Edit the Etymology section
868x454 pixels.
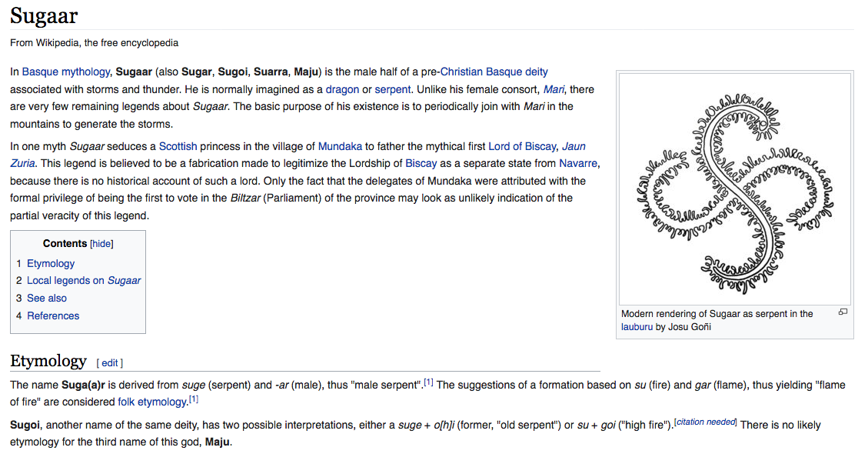(x=110, y=362)
